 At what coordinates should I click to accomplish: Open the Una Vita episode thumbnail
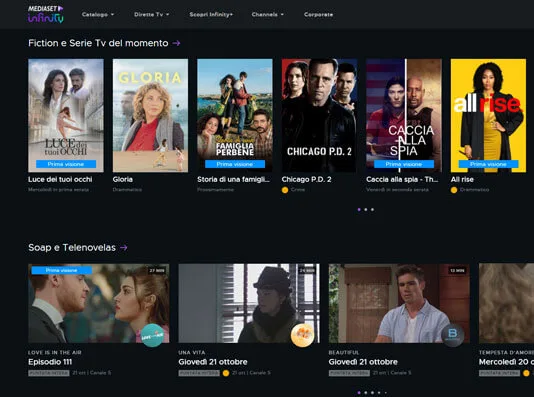[x=249, y=303]
